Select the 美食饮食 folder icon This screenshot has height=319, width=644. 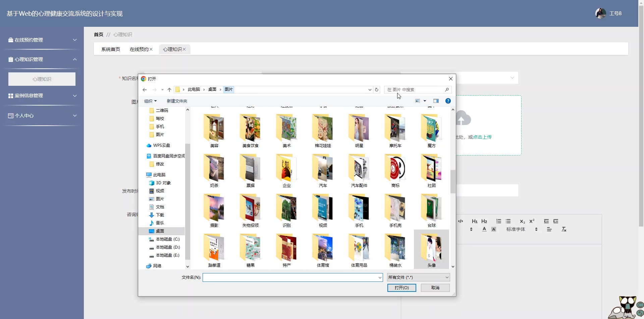tap(250, 128)
